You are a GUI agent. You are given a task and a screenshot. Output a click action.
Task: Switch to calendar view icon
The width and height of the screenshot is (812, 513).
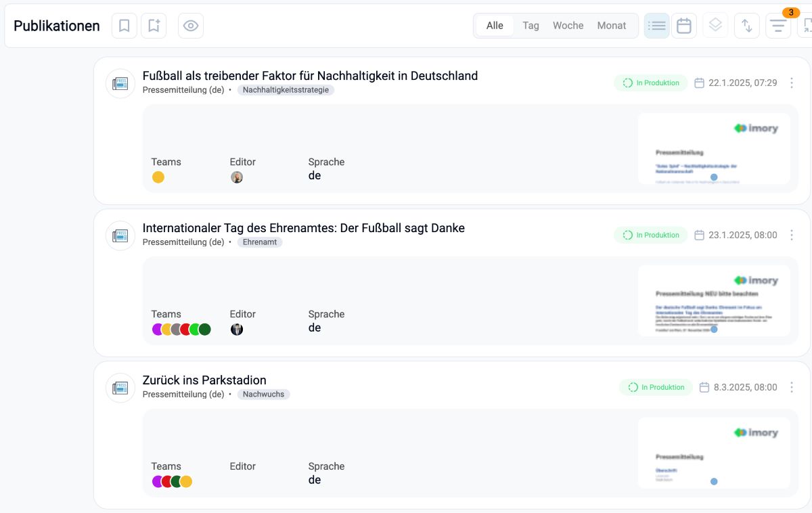[x=684, y=26]
